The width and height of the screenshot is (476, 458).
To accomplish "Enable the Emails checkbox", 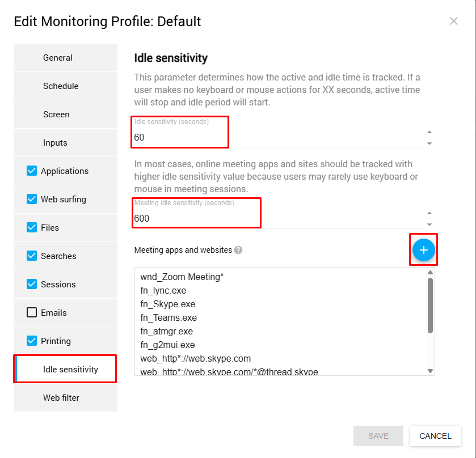I will (32, 312).
